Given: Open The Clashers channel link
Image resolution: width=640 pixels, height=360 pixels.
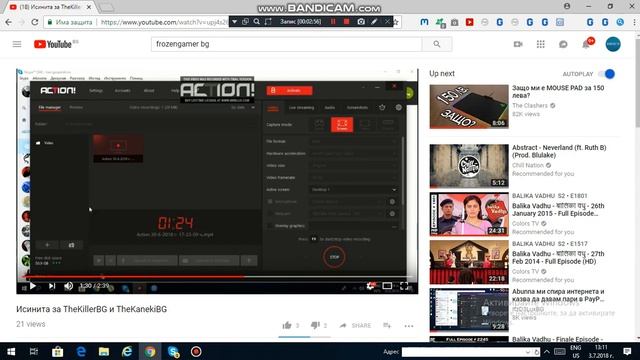Looking at the screenshot, I should click(530, 105).
